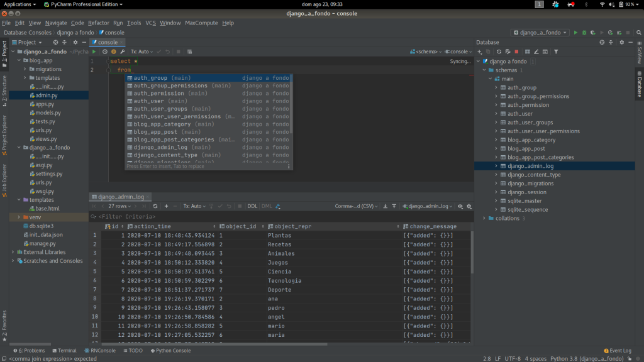Toggle Job Explorer side tab
Viewport: 644px width, 362px height.
point(4,180)
